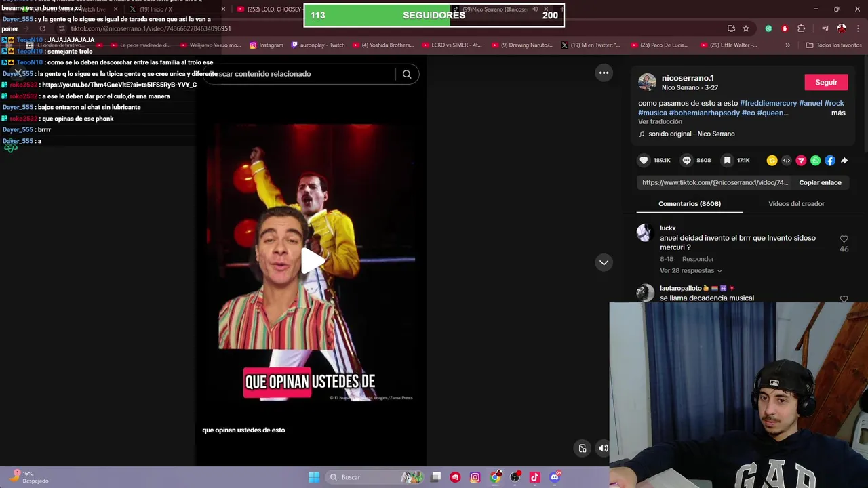Click the address bar TikTok URL
Screen dimensions: 868x488
click(151, 28)
